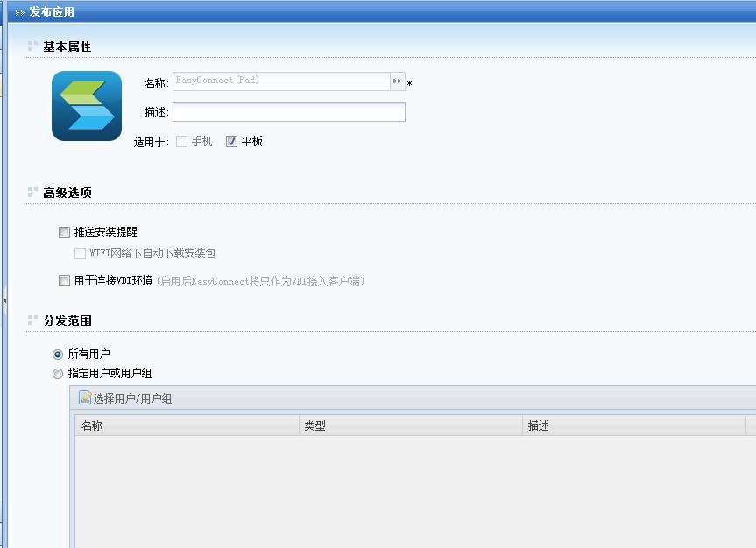Click the 选择用户/用户组 toolbar icon

click(85, 398)
